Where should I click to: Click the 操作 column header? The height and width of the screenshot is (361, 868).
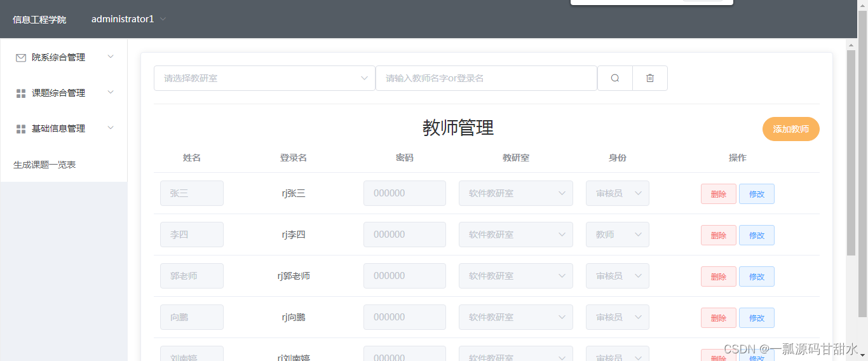tap(738, 158)
